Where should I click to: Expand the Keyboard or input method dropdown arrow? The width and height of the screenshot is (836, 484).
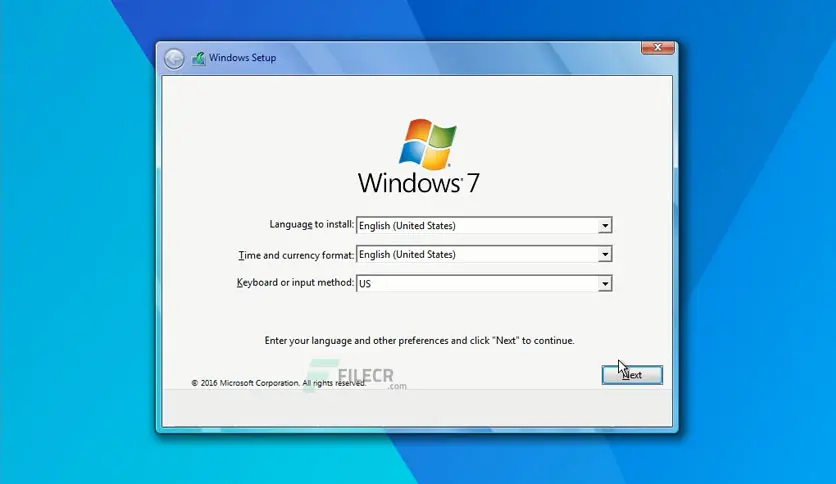click(x=604, y=284)
